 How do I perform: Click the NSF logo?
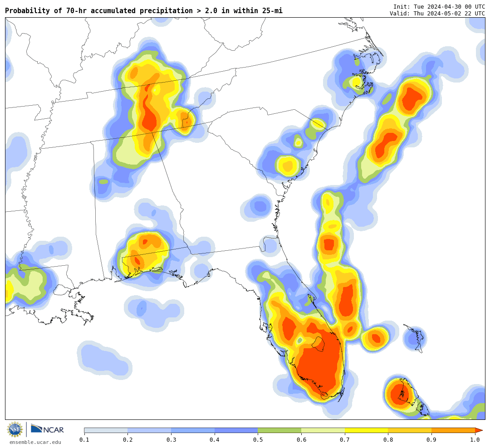pyautogui.click(x=15, y=429)
